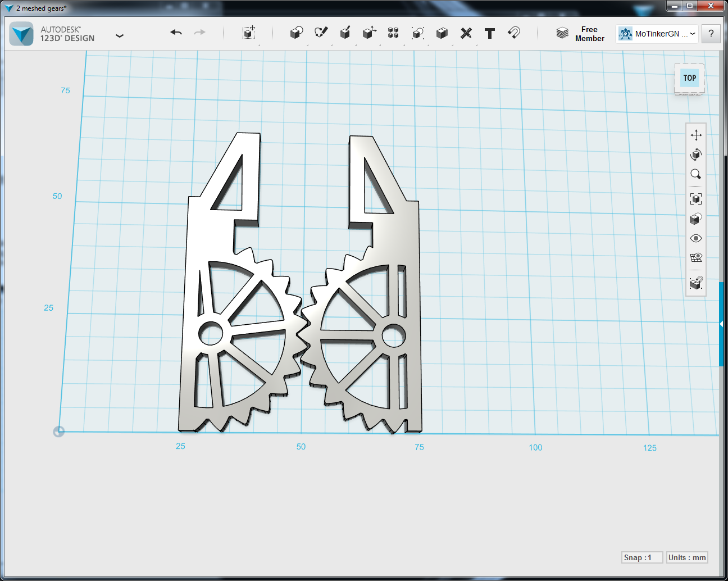Click the Free Member button

[589, 34]
